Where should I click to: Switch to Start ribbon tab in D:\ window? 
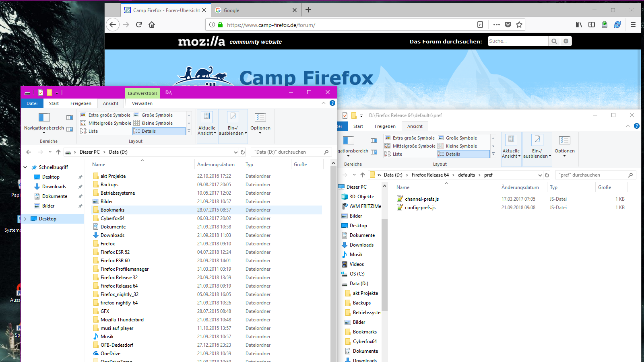54,103
